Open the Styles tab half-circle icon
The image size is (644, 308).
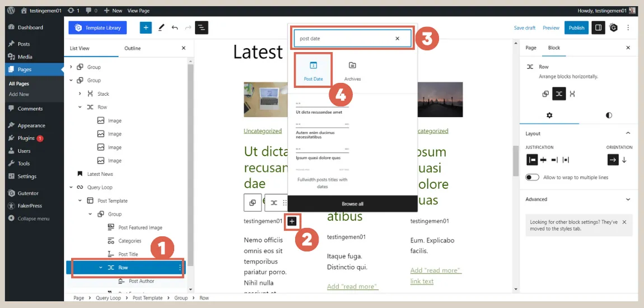tap(609, 115)
